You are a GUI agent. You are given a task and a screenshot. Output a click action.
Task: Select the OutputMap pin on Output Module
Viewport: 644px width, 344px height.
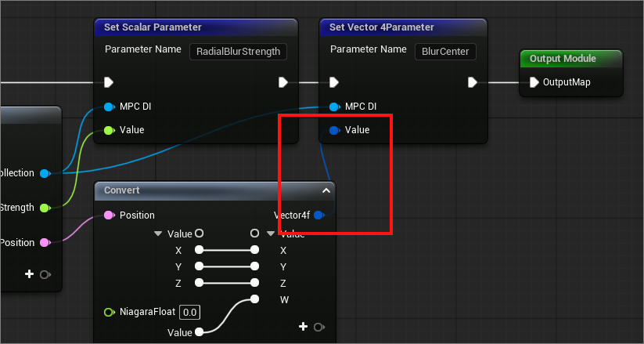pyautogui.click(x=534, y=82)
